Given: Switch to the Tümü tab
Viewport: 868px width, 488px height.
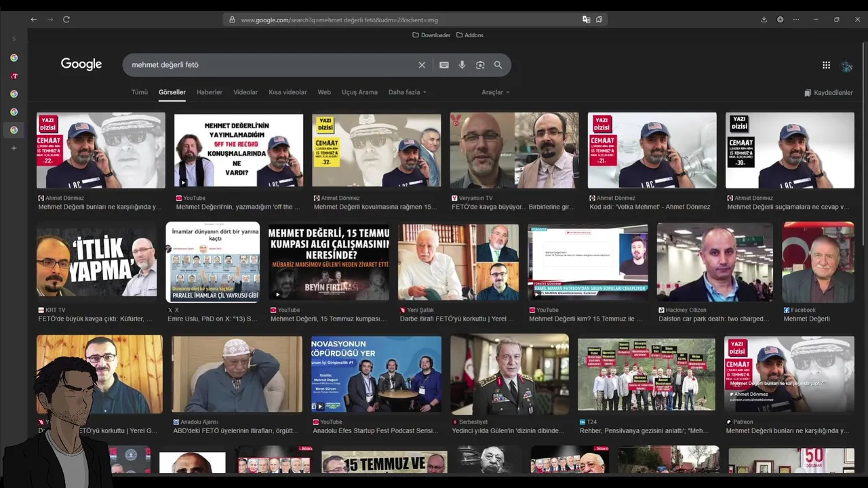Looking at the screenshot, I should (x=140, y=92).
